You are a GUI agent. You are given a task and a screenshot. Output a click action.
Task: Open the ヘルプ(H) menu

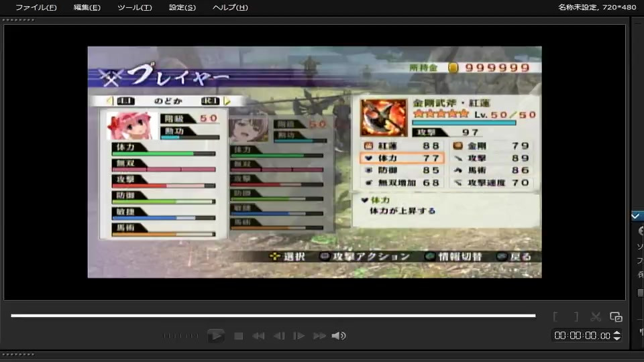230,7
